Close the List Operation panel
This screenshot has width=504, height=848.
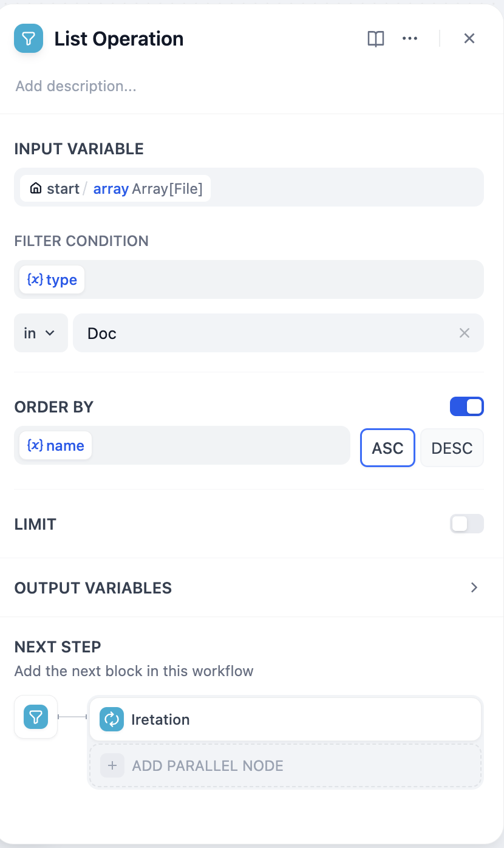pos(469,39)
